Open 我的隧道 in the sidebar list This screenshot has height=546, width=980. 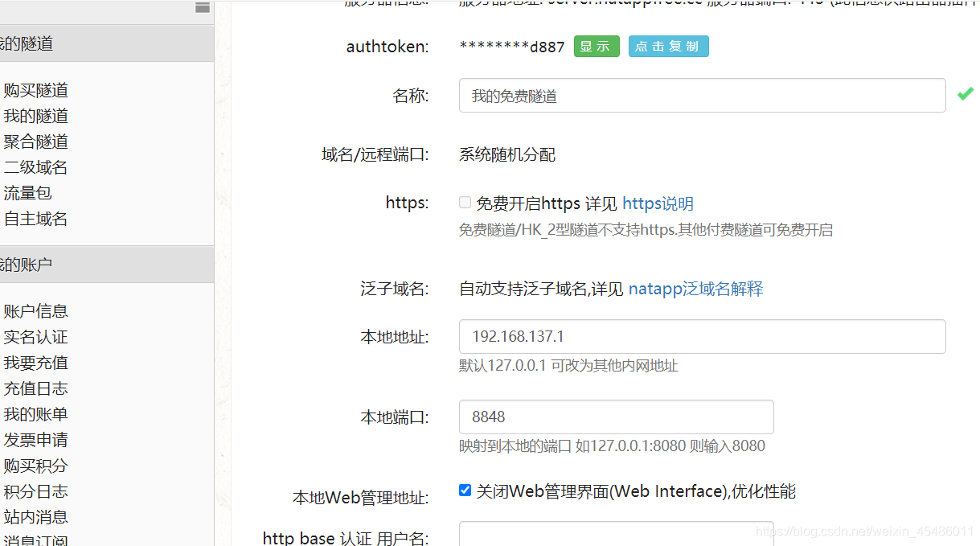click(35, 116)
